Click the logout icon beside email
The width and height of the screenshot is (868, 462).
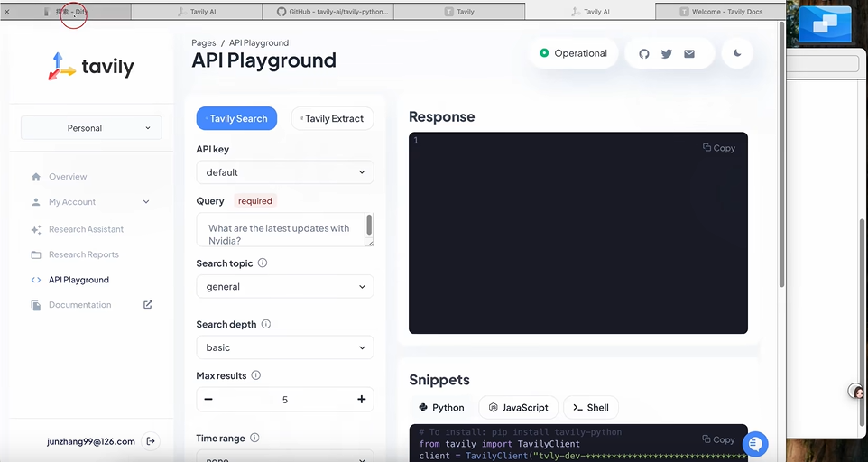coord(151,441)
